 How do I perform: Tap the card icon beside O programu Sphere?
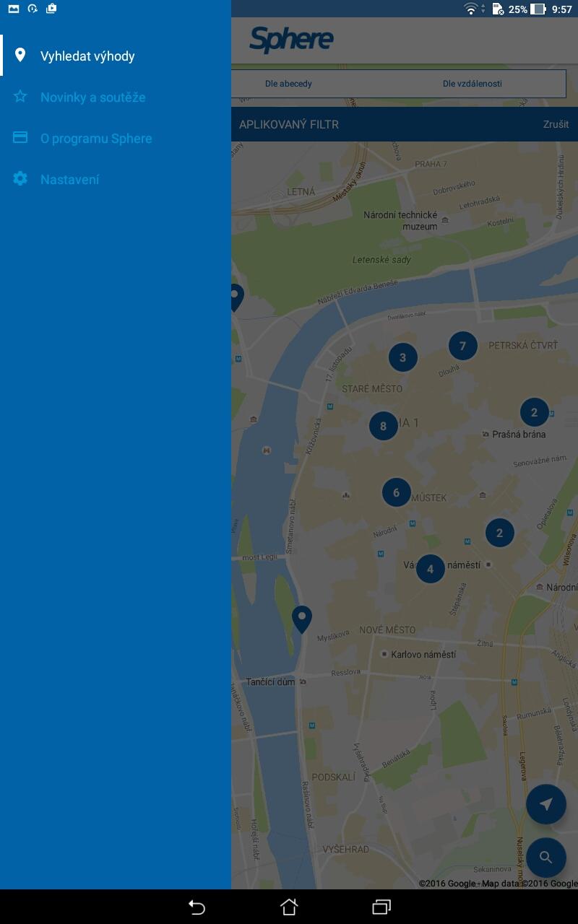coord(20,137)
